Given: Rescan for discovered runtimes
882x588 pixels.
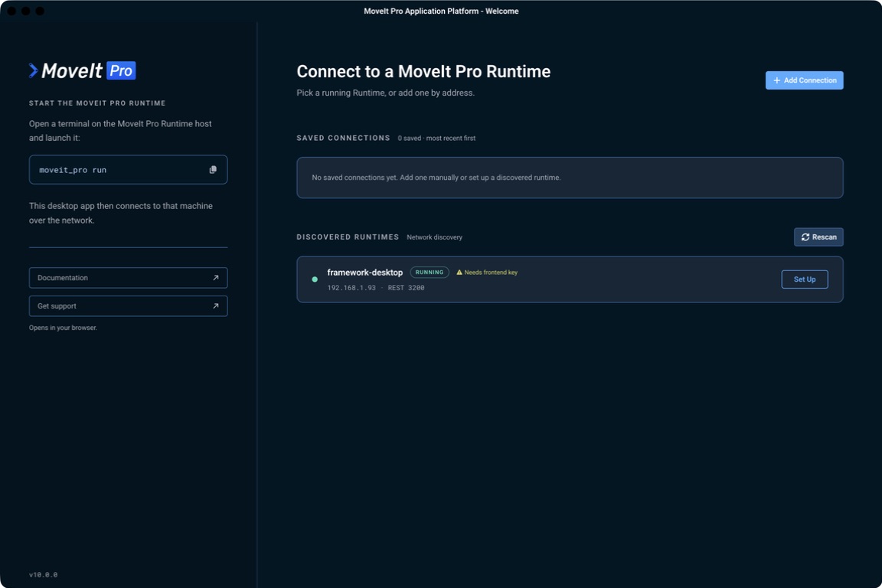Looking at the screenshot, I should coord(818,237).
